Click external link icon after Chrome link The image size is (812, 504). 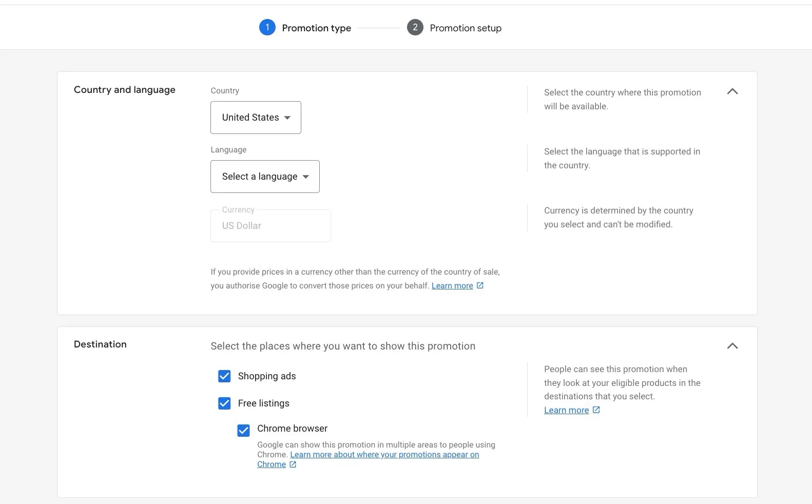[x=293, y=464]
